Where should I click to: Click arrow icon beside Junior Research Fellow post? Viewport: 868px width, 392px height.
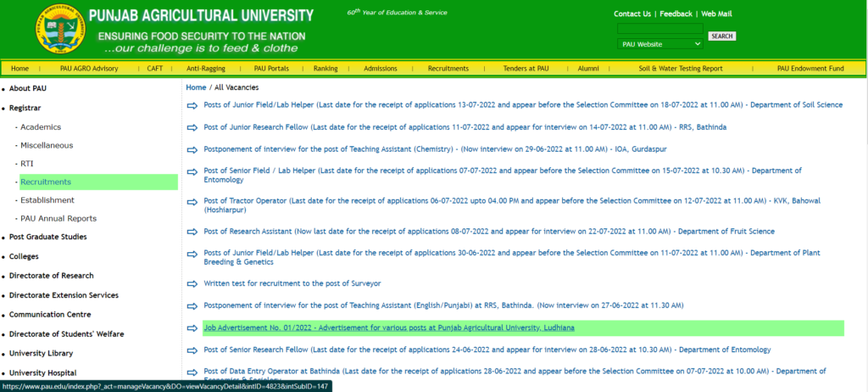pos(192,127)
